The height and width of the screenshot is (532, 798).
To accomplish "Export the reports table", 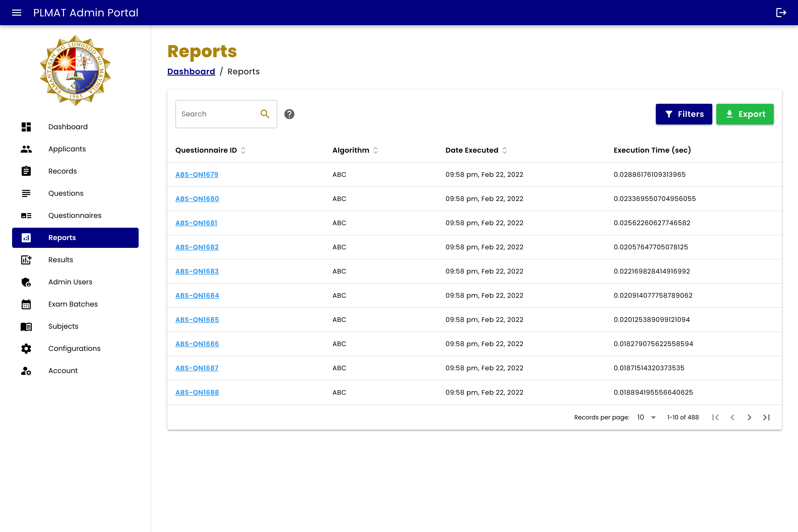I will (x=745, y=114).
